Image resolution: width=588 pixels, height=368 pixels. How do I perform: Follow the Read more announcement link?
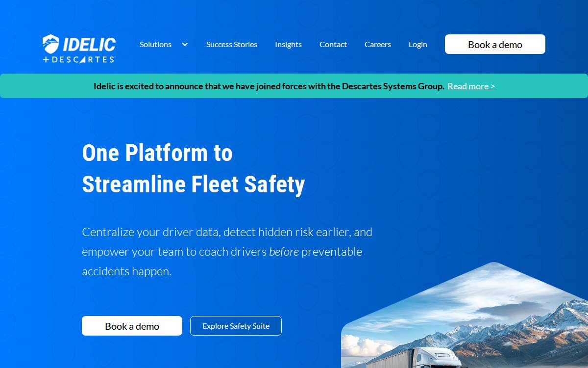coord(471,86)
